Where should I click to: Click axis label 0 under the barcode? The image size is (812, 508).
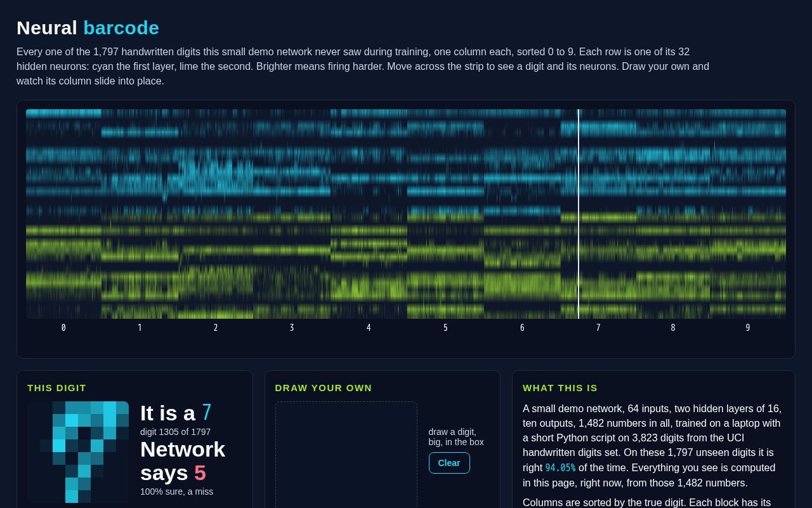coord(63,328)
